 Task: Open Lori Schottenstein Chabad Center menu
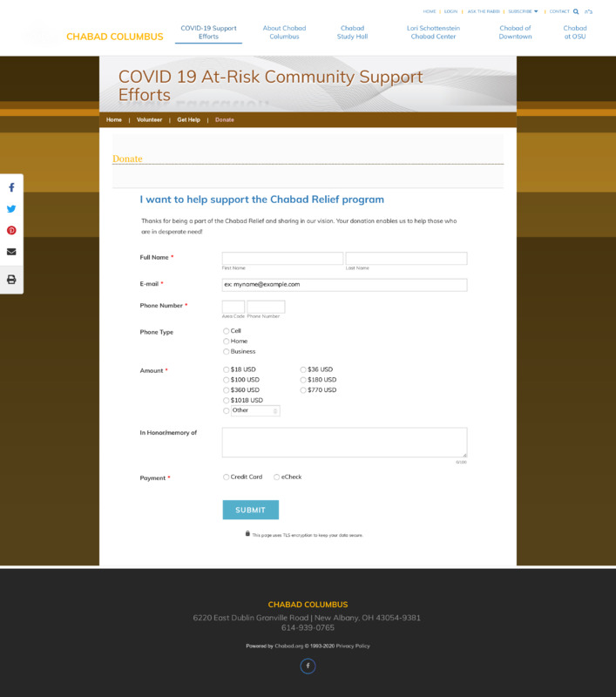point(433,32)
